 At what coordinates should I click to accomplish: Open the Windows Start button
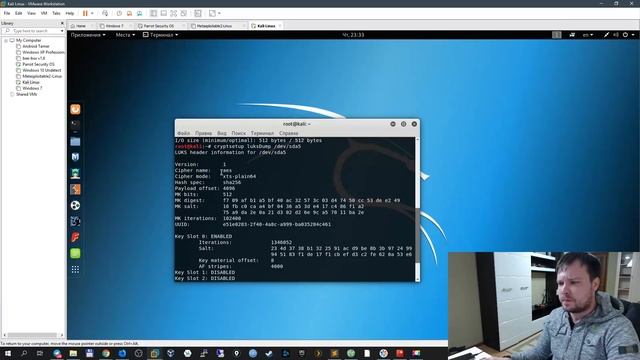pyautogui.click(x=8, y=353)
